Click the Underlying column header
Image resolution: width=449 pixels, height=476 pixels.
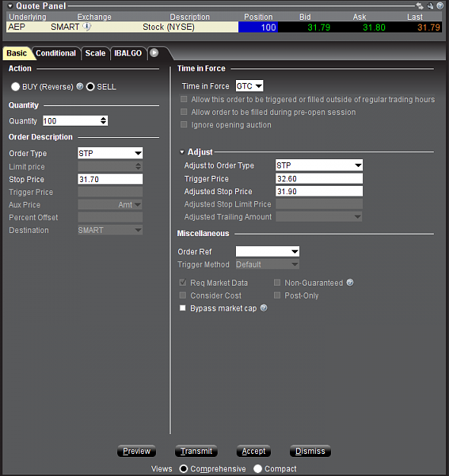click(27, 17)
